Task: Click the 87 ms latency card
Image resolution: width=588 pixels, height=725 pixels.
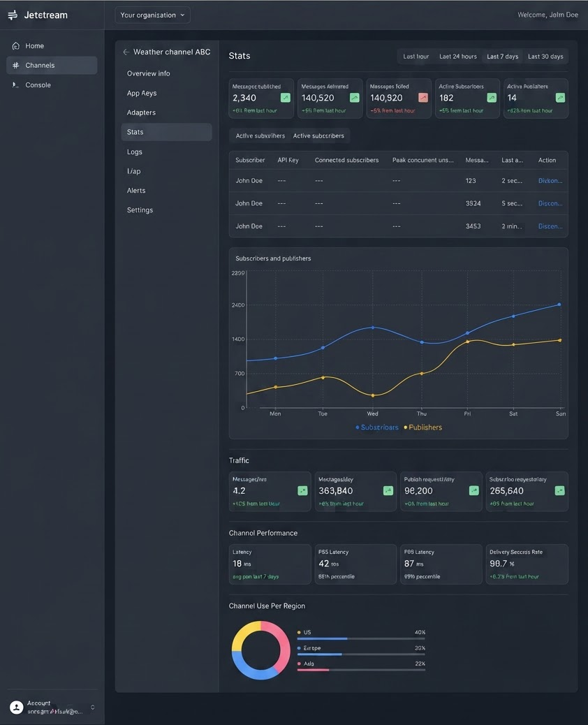Action: [441, 564]
